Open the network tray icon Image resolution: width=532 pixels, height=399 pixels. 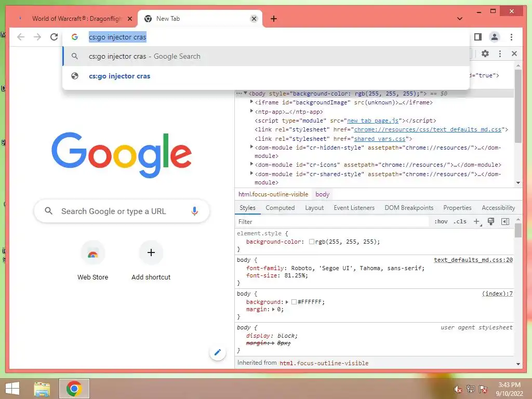point(471,389)
